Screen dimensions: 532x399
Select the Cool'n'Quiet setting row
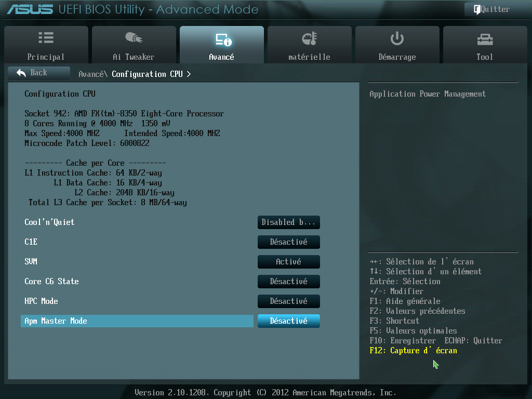click(137, 222)
